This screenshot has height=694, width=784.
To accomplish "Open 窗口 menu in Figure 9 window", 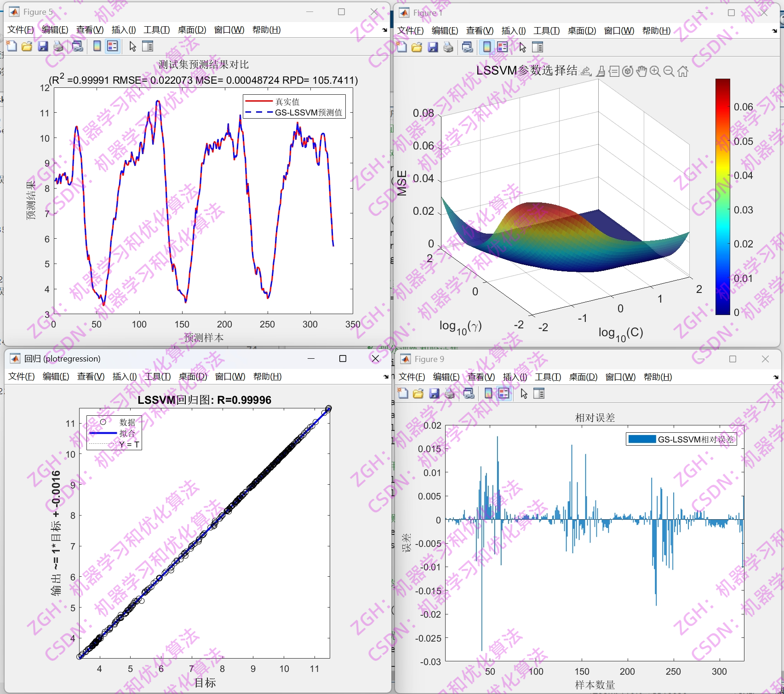I will click(x=620, y=377).
